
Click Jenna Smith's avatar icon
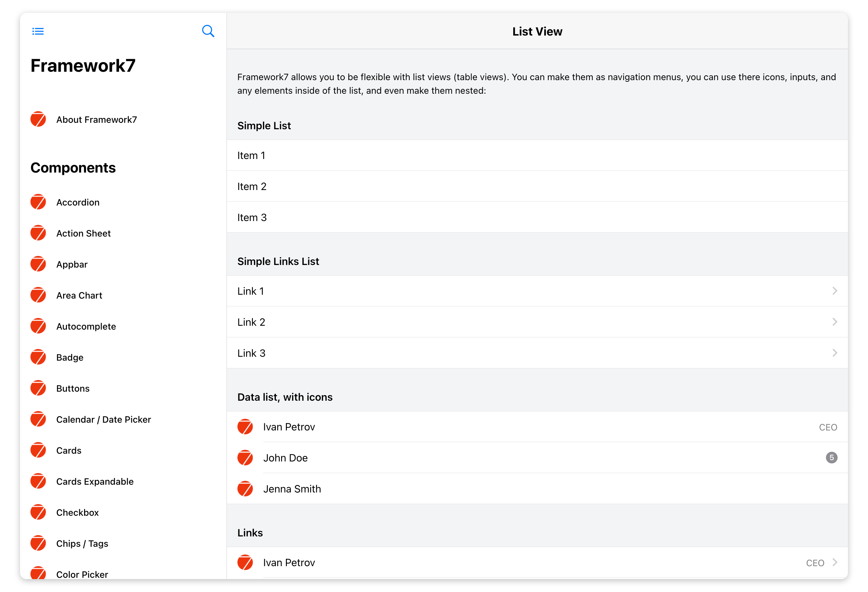[x=245, y=489]
